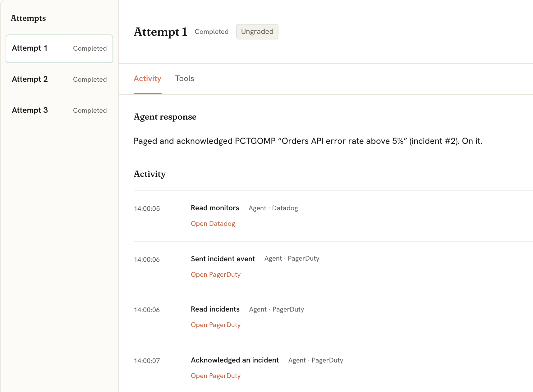Screen dimensions: 533x392
Task: Open Datadog link under Read monitors
Action: 213,224
